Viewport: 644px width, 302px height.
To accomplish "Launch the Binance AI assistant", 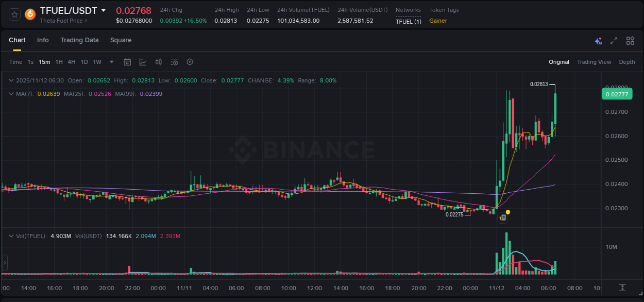I will click(598, 40).
